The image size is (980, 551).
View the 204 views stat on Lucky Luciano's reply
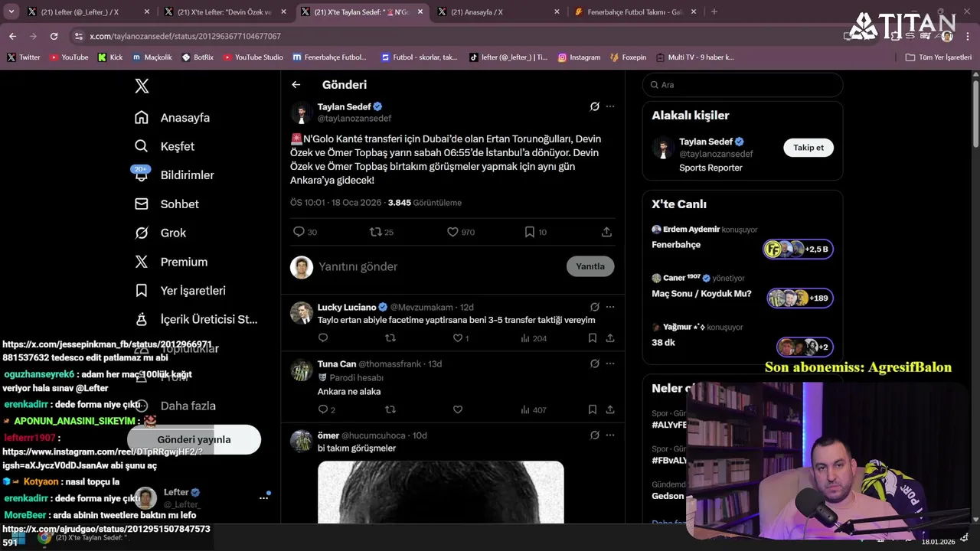(x=534, y=337)
